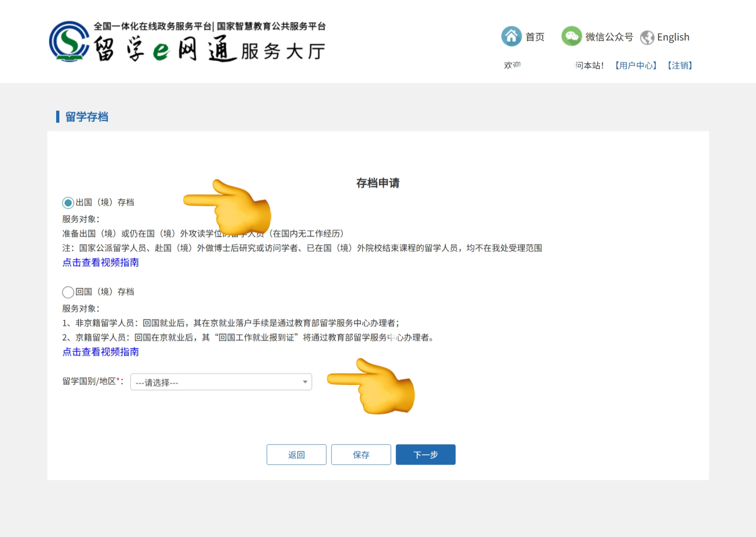Click the gray globe language icon
The width and height of the screenshot is (756, 537).
coord(647,37)
